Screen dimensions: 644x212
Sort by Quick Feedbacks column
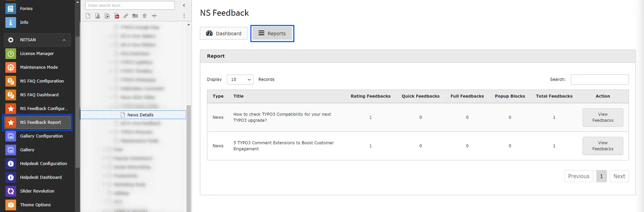point(421,96)
